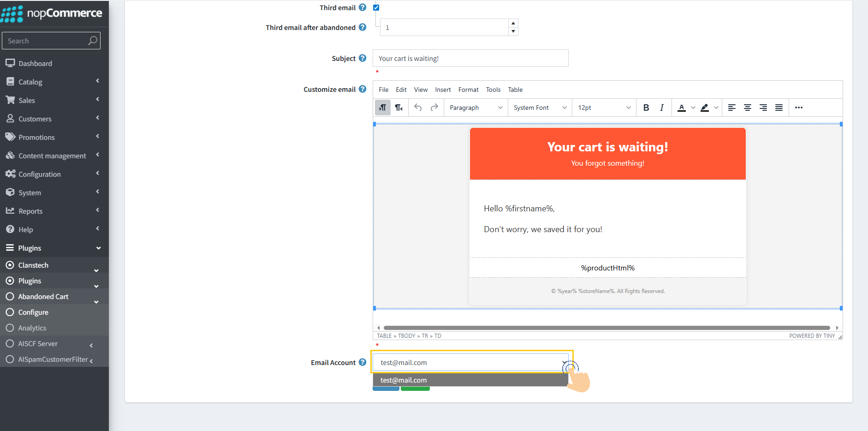Center-align text in the editor
This screenshot has height=431, width=868.
point(747,108)
